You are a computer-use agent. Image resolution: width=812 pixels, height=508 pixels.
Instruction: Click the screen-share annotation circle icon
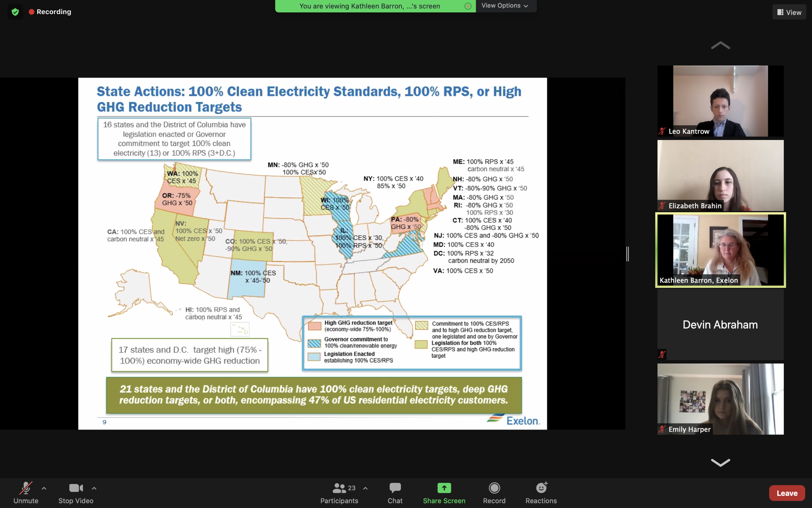(x=468, y=6)
